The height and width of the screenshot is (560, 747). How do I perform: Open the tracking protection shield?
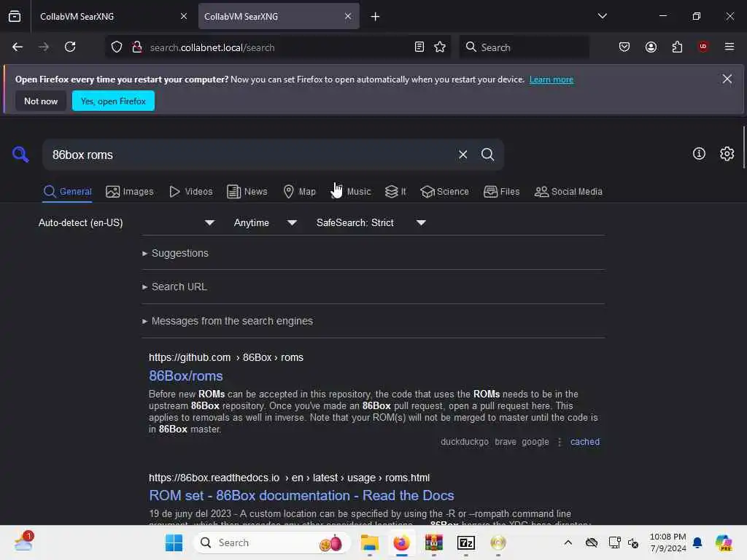pos(117,47)
